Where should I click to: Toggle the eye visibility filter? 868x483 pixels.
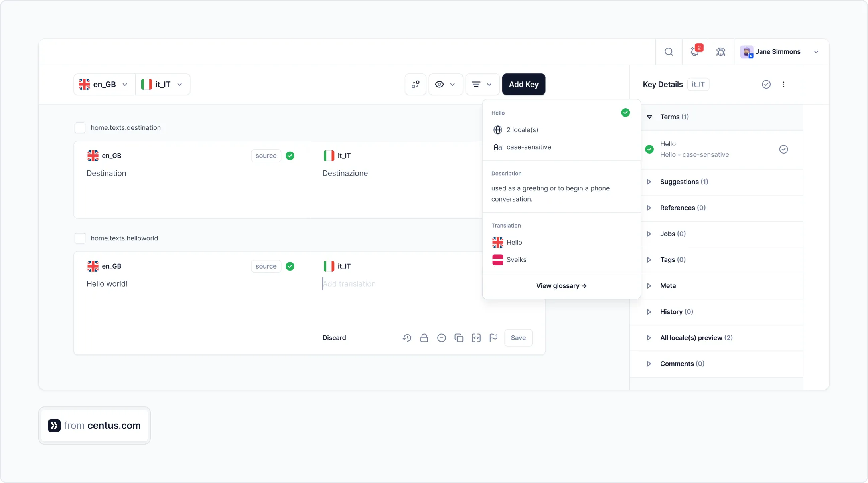446,84
